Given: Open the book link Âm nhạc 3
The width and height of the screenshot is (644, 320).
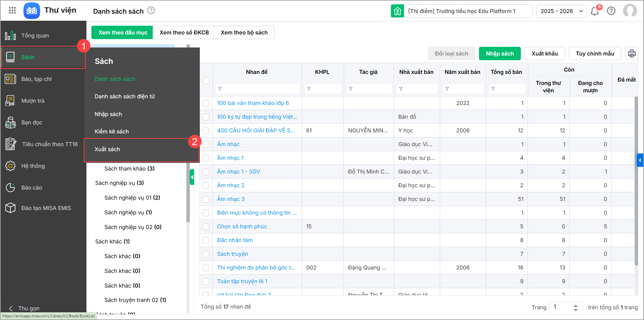Looking at the screenshot, I should (x=231, y=199).
